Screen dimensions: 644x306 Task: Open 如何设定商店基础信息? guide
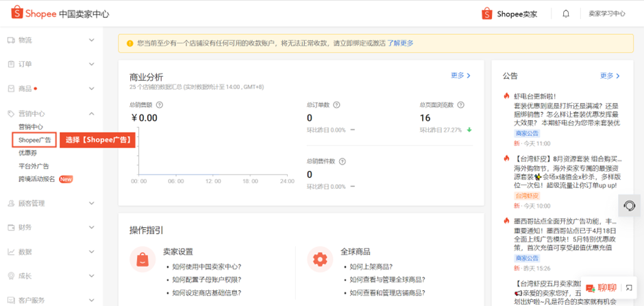[207, 293]
